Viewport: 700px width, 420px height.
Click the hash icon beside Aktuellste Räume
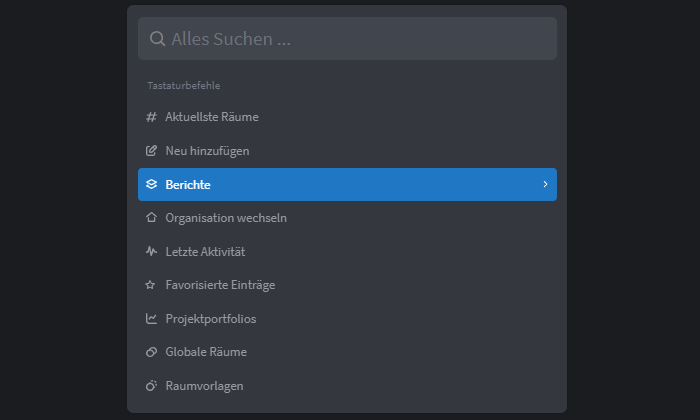coord(151,117)
